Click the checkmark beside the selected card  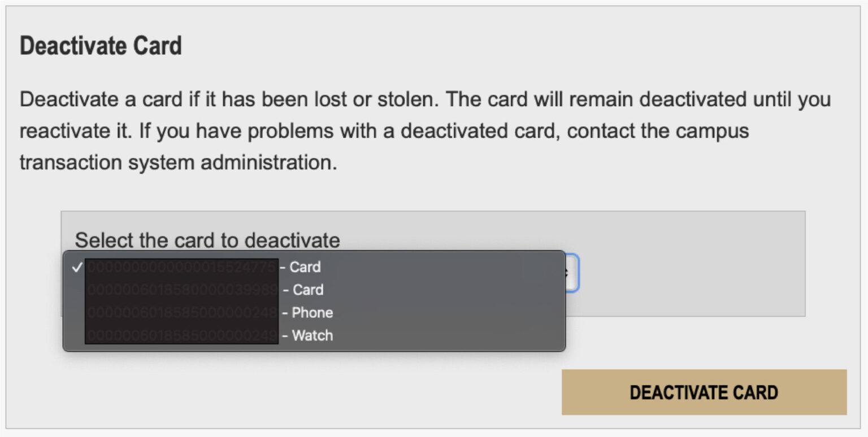[x=76, y=267]
